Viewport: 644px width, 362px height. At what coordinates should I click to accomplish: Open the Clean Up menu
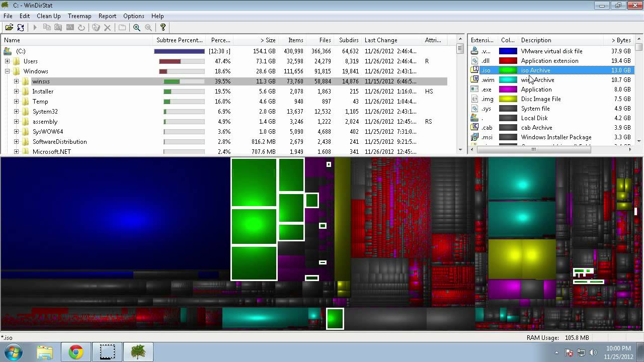49,16
